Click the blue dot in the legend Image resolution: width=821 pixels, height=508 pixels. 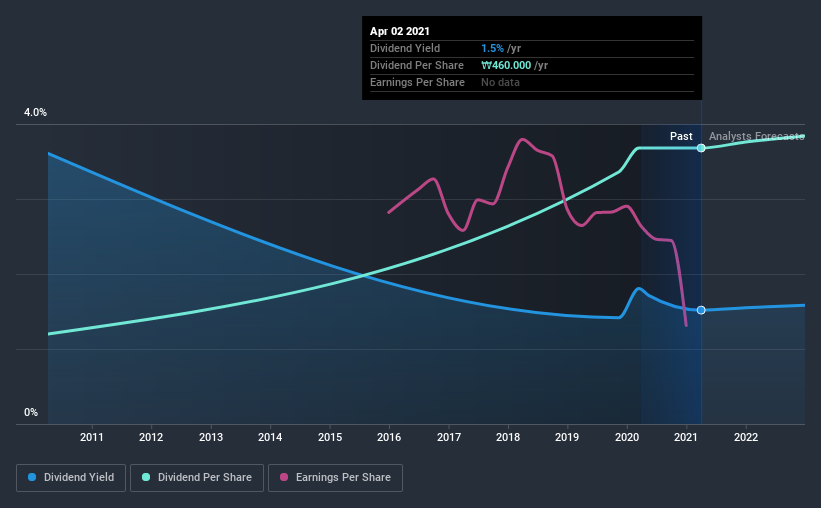pos(34,478)
